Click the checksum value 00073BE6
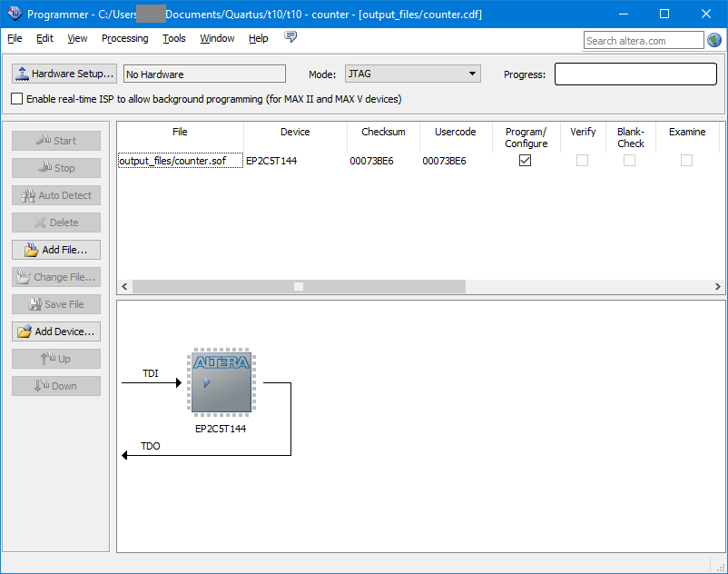 pos(371,161)
